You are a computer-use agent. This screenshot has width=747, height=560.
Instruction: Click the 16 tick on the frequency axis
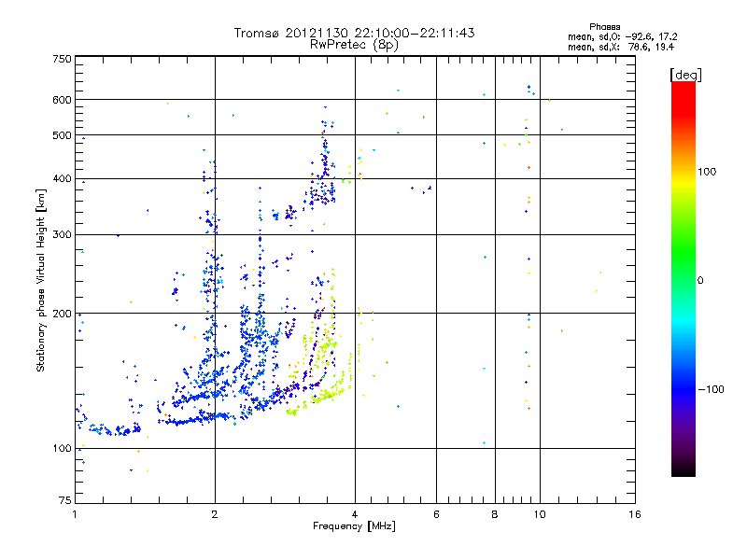tap(634, 515)
